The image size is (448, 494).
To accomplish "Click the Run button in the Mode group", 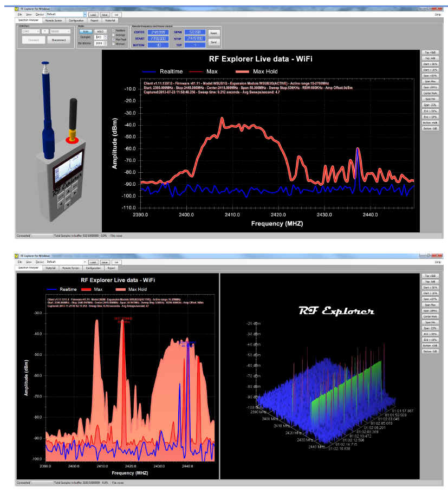I will point(86,32).
